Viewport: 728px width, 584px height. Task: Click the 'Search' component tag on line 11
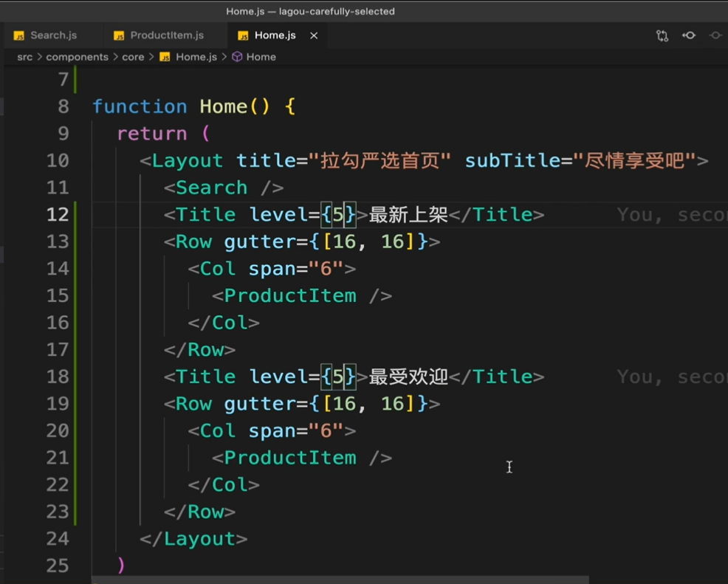212,188
